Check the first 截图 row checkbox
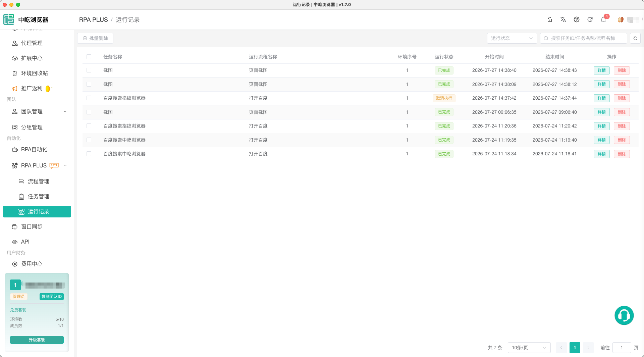The height and width of the screenshot is (357, 644). (x=89, y=70)
